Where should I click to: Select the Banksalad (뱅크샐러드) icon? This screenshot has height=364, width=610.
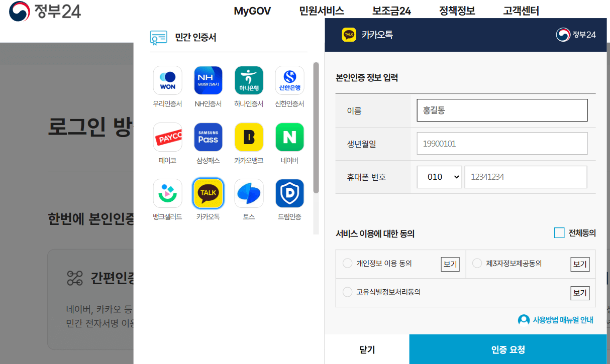pos(168,193)
